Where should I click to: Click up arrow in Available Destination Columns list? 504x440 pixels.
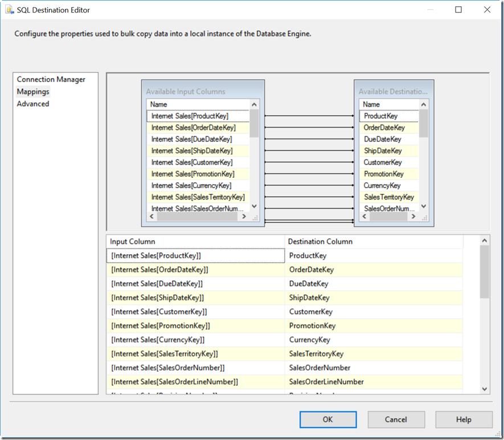point(424,104)
